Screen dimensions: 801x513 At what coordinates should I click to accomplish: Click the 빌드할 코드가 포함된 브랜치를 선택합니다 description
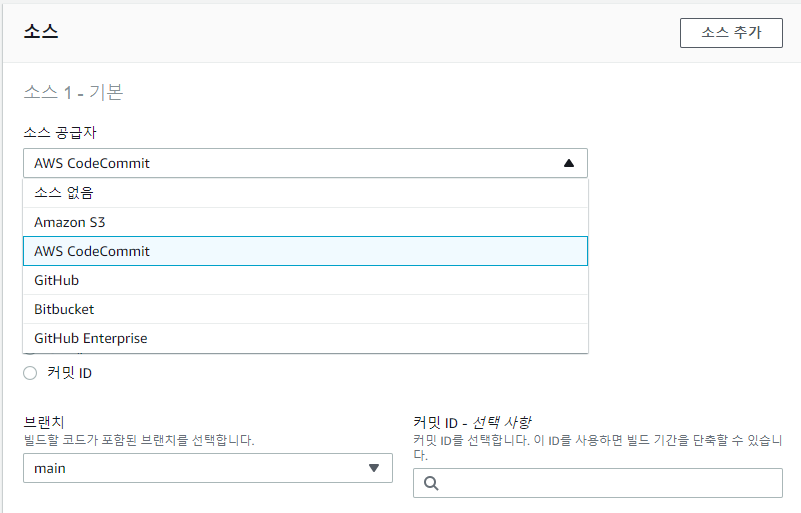(x=139, y=440)
